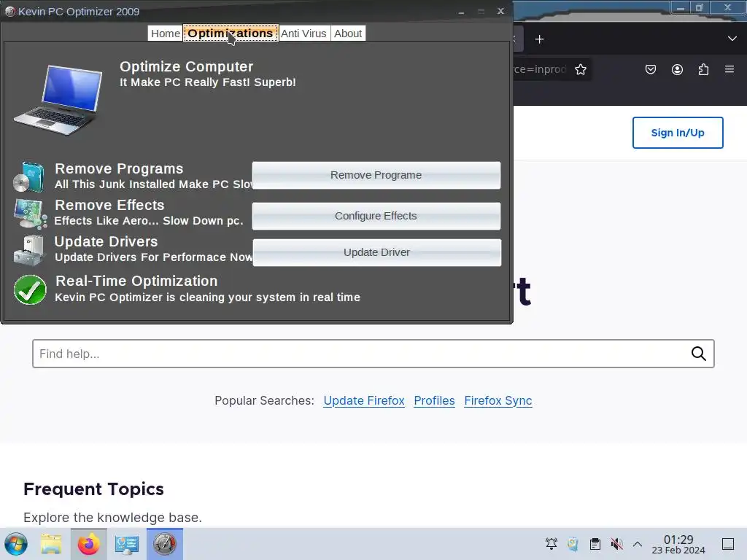Click the Frequent Topics heading
This screenshot has width=747, height=560.
[93, 489]
